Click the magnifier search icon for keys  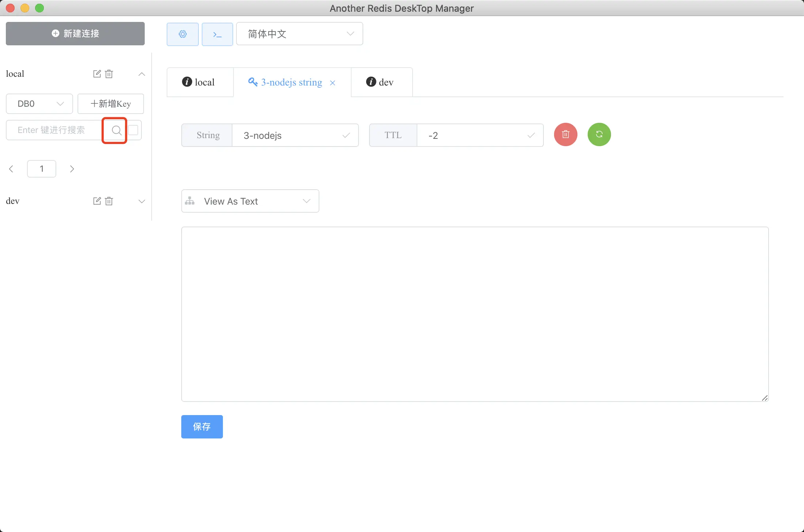(x=116, y=130)
